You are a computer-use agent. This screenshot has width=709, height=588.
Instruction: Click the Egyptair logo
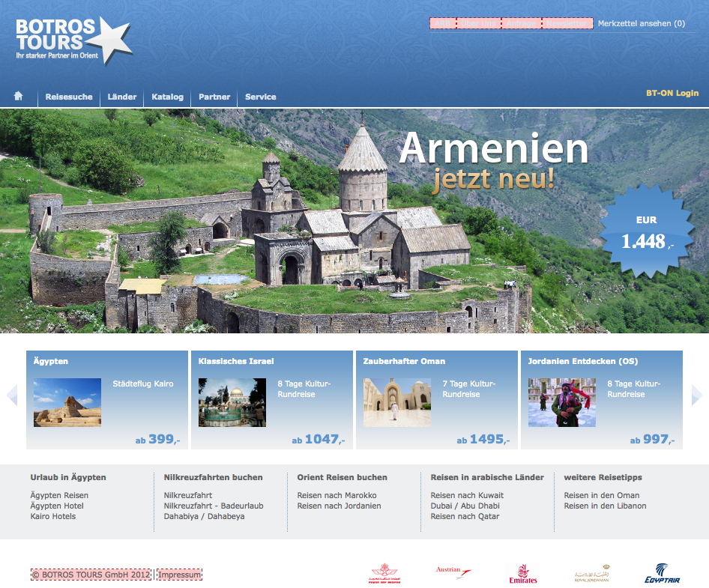pyautogui.click(x=663, y=573)
